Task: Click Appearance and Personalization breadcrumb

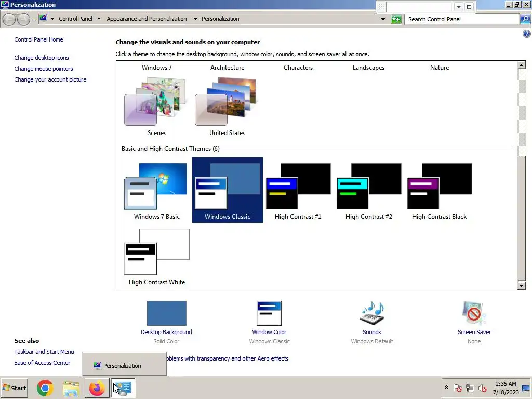Action: click(x=147, y=19)
